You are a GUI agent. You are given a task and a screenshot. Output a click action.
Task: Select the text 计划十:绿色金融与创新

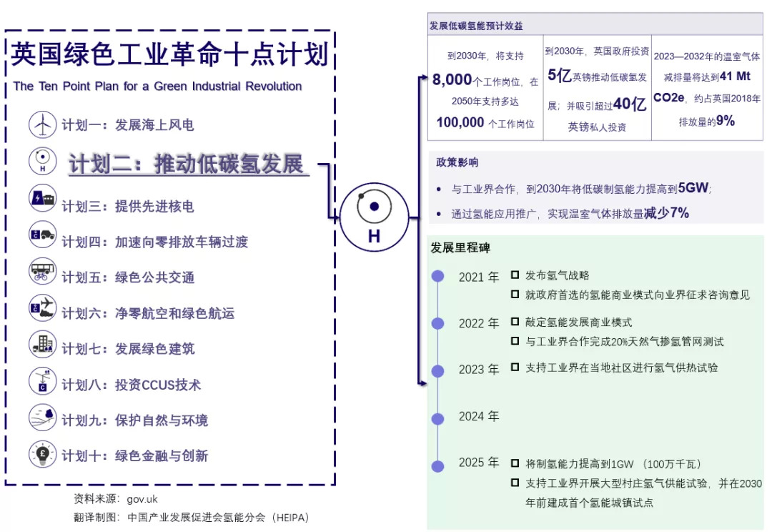(134, 455)
